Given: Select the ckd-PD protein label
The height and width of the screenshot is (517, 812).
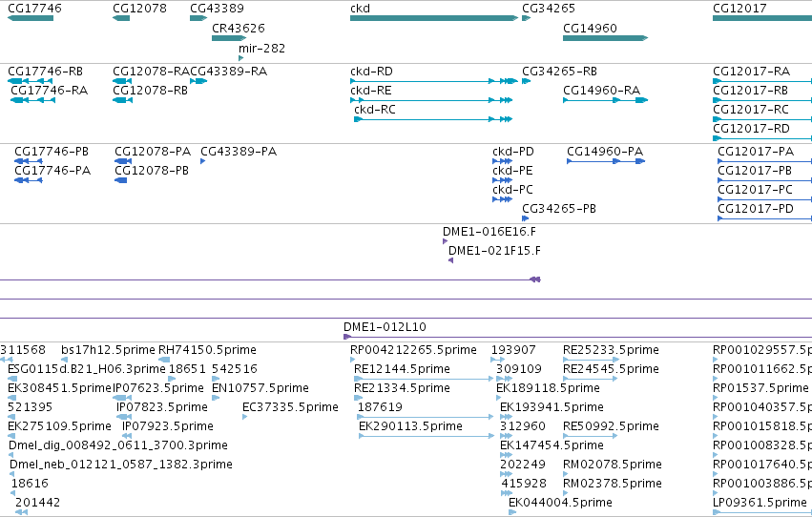Looking at the screenshot, I should point(513,152).
